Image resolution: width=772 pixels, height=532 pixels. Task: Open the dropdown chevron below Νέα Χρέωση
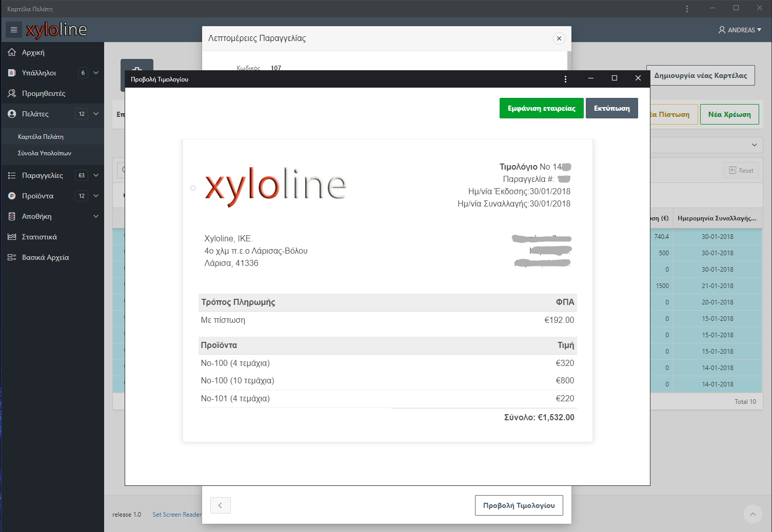754,145
